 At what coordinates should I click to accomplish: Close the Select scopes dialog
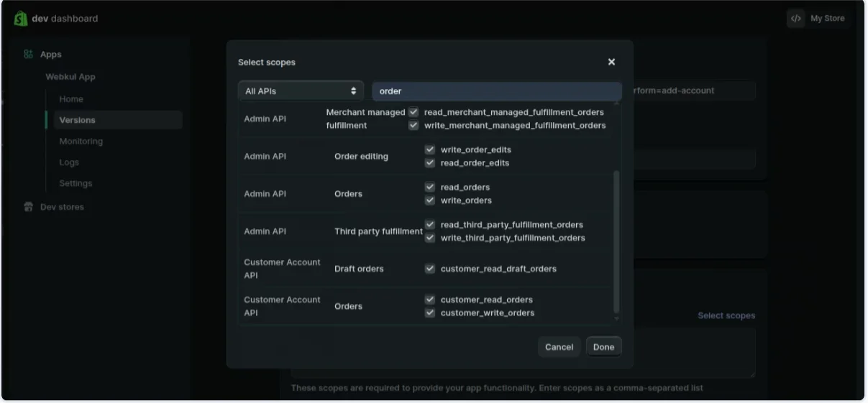pyautogui.click(x=611, y=62)
